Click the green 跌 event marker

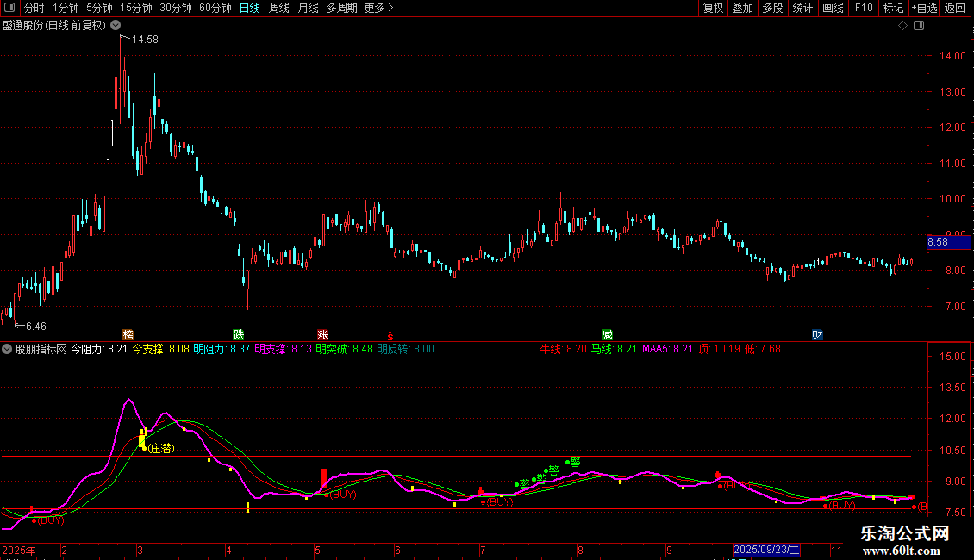pyautogui.click(x=239, y=334)
